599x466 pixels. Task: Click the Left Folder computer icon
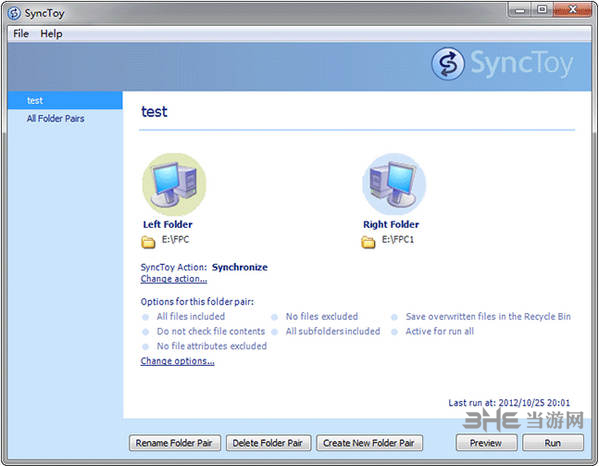pyautogui.click(x=174, y=184)
